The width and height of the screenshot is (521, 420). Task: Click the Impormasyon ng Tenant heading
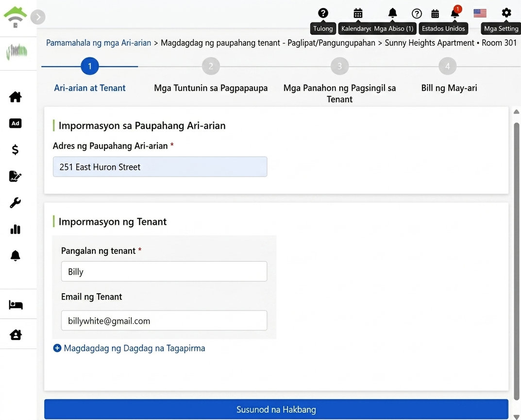(113, 221)
